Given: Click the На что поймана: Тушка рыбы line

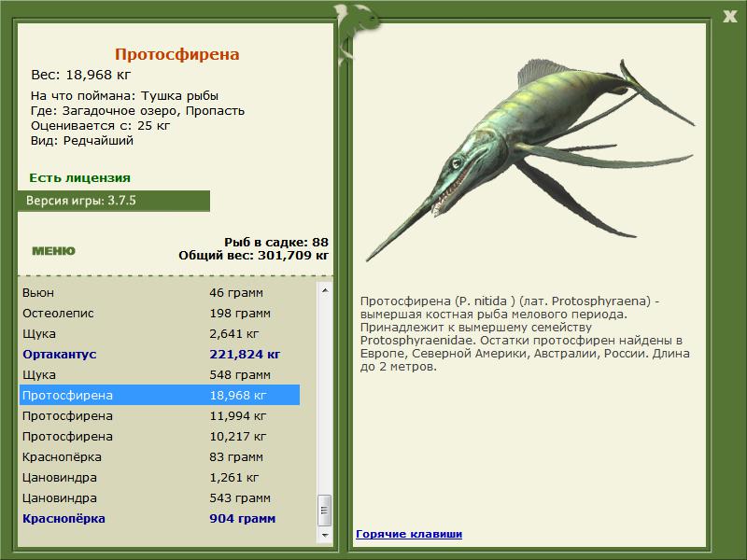Looking at the screenshot, I should coord(124,95).
